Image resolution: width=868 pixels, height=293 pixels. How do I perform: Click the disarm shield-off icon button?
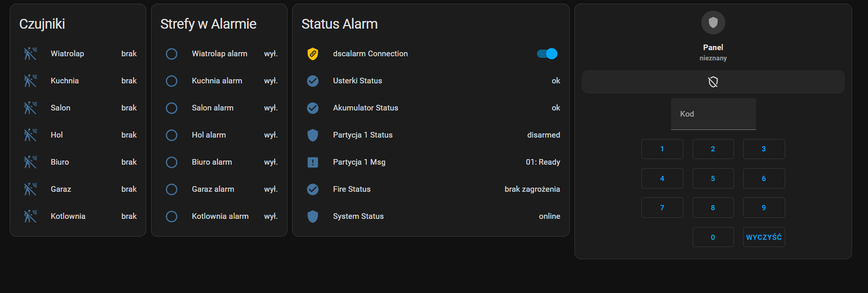713,82
